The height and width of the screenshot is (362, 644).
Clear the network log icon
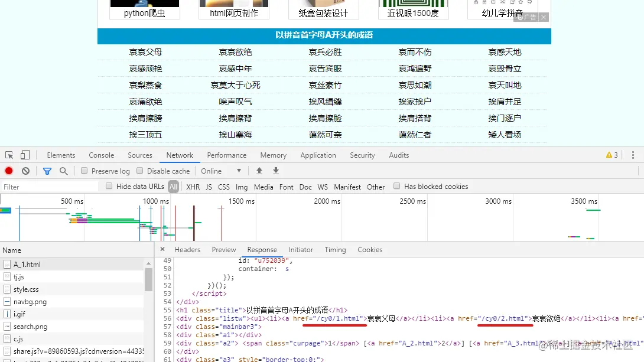(x=25, y=171)
